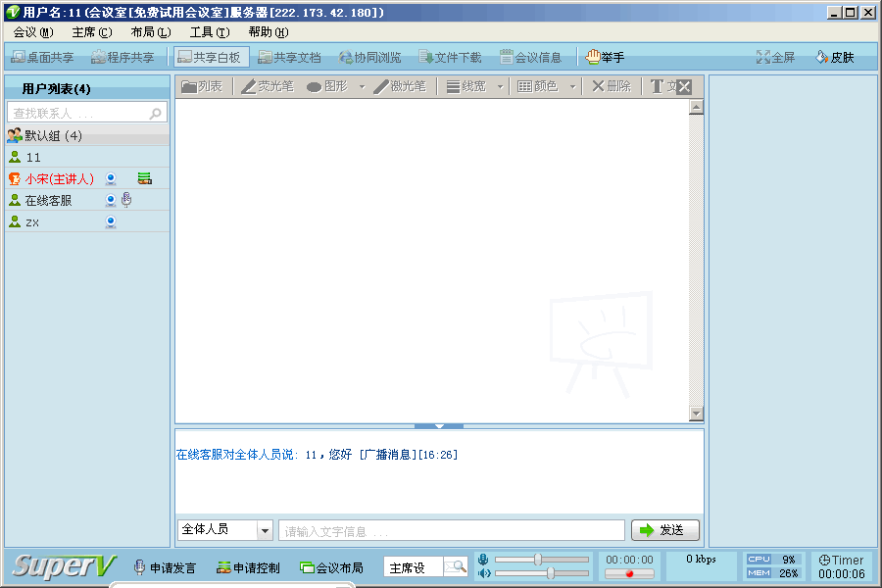The image size is (882, 588).
Task: Select the 荧光笔 highlighter tool
Action: click(267, 86)
